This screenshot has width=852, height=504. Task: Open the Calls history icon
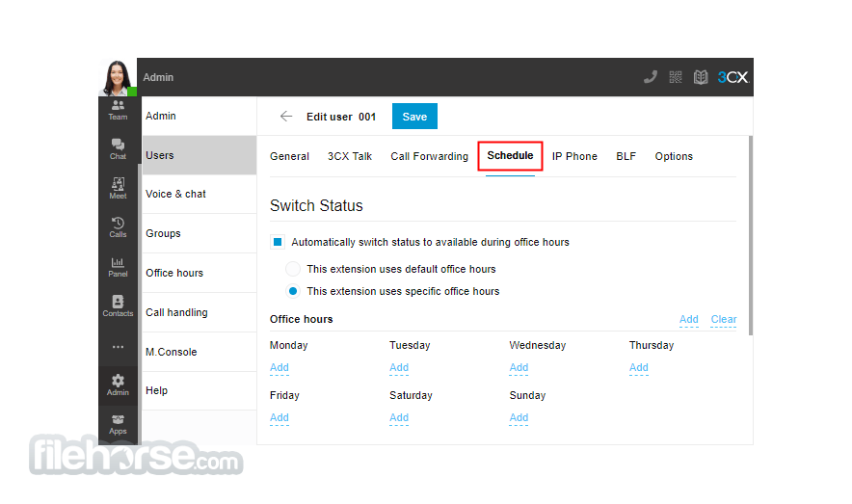coord(118,227)
